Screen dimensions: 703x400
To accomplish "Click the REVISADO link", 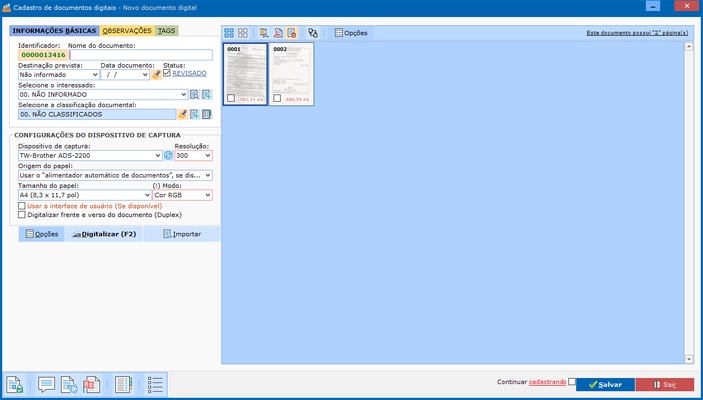I will pyautogui.click(x=189, y=73).
